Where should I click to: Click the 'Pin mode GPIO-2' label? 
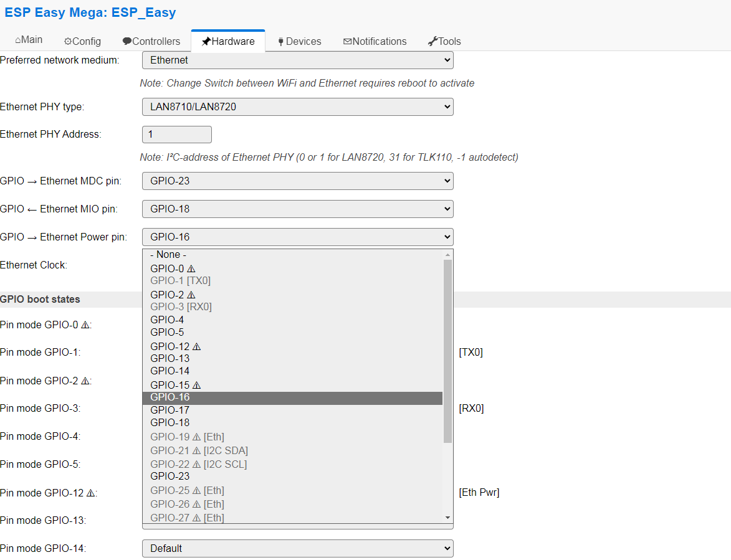pos(45,381)
